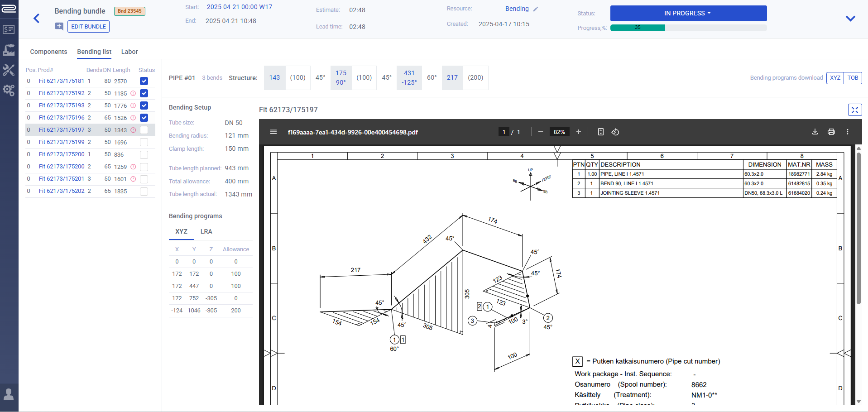Click the warning icon on the 175201 row

click(133, 179)
